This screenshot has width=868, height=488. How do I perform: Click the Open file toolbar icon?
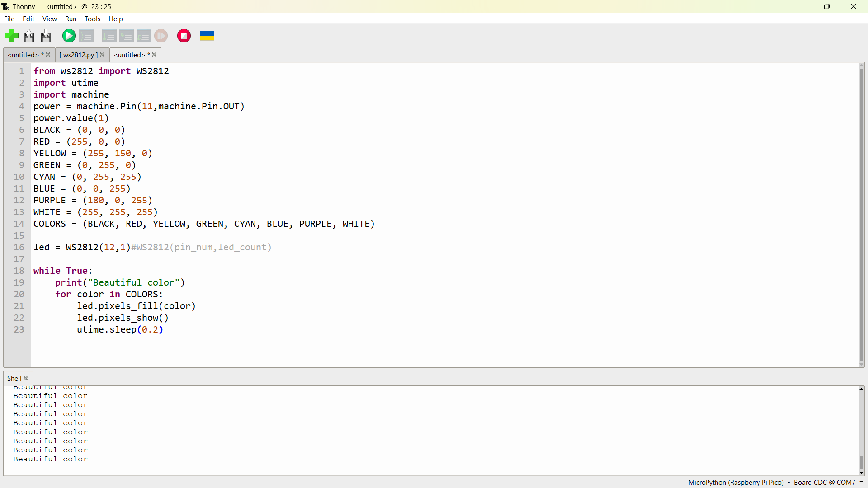point(29,36)
